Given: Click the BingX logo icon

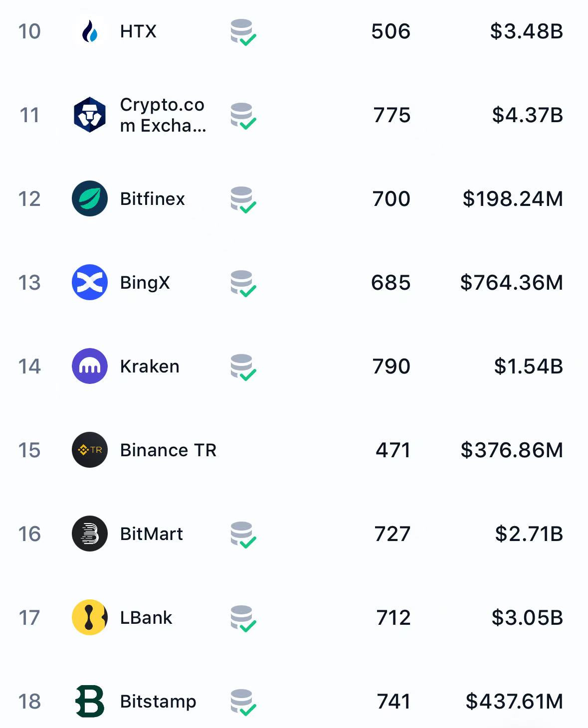Looking at the screenshot, I should tap(90, 282).
